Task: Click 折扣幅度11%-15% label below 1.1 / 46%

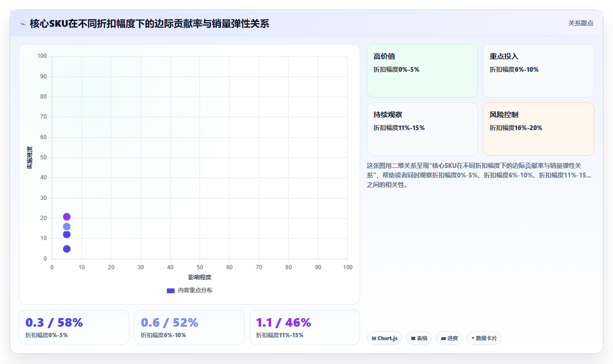Action: click(280, 335)
